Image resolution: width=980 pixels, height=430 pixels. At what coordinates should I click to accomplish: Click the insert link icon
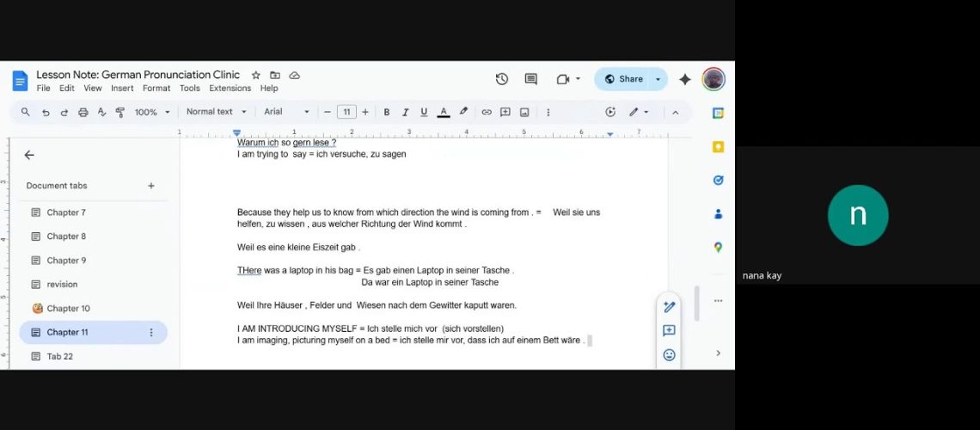pos(487,112)
